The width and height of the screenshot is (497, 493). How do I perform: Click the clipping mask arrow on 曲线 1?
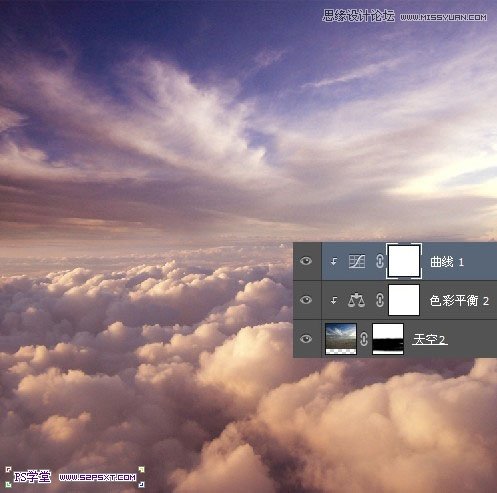point(334,262)
